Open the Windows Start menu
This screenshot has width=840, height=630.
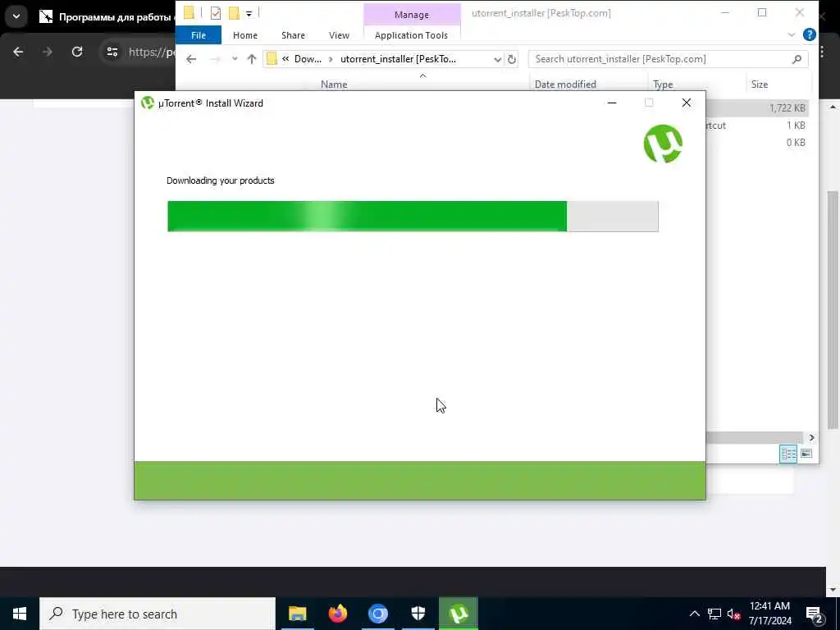pos(20,614)
